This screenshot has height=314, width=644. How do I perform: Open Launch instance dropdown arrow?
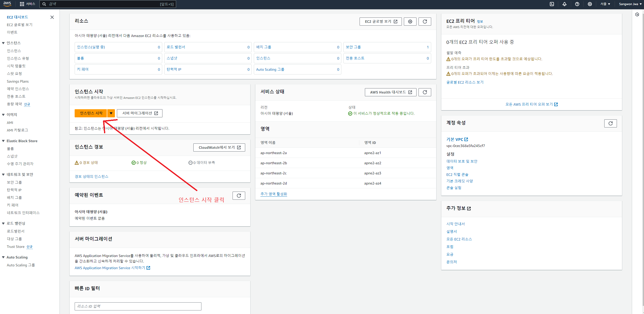(x=111, y=113)
